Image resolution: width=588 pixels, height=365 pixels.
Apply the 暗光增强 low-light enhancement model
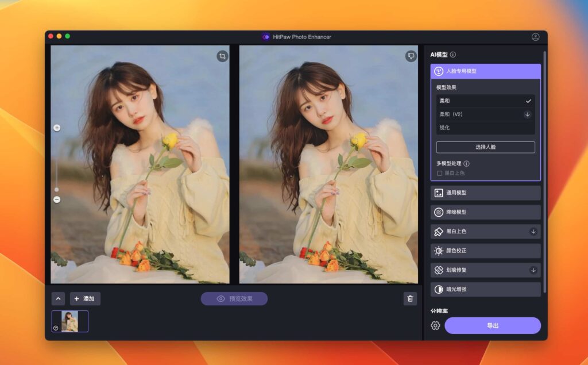point(485,289)
